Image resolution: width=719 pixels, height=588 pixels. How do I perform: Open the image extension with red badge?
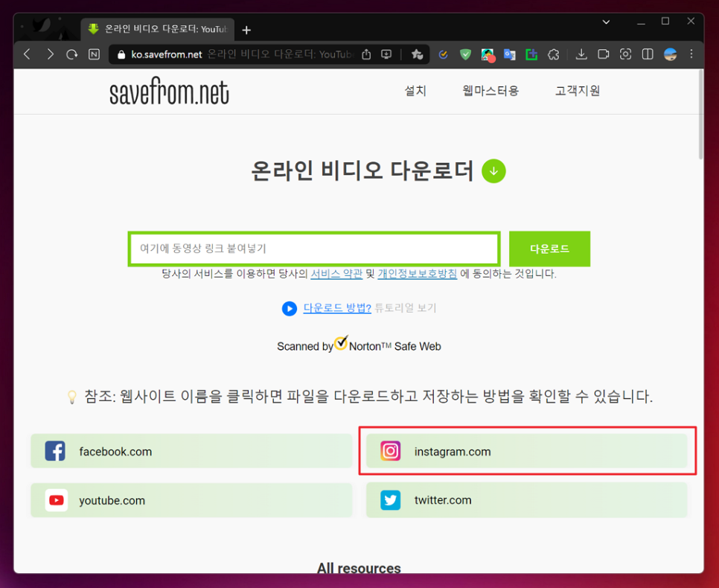[x=488, y=55]
